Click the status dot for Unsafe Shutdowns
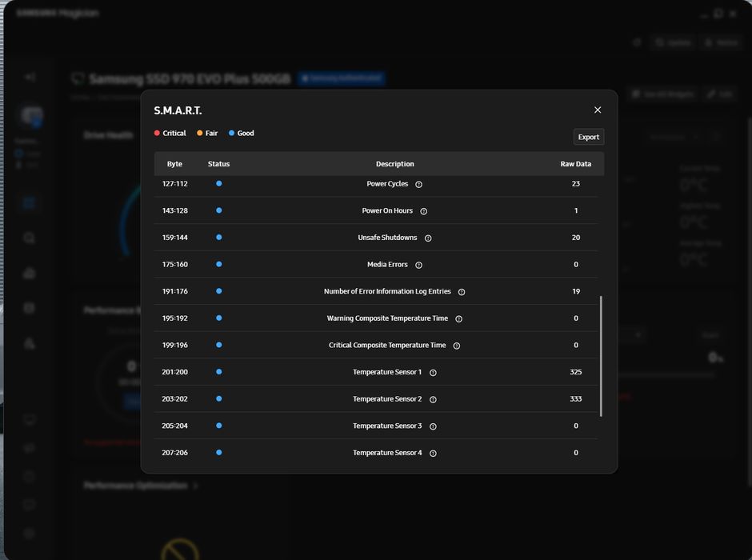Viewport: 752px width, 560px height. 218,237
